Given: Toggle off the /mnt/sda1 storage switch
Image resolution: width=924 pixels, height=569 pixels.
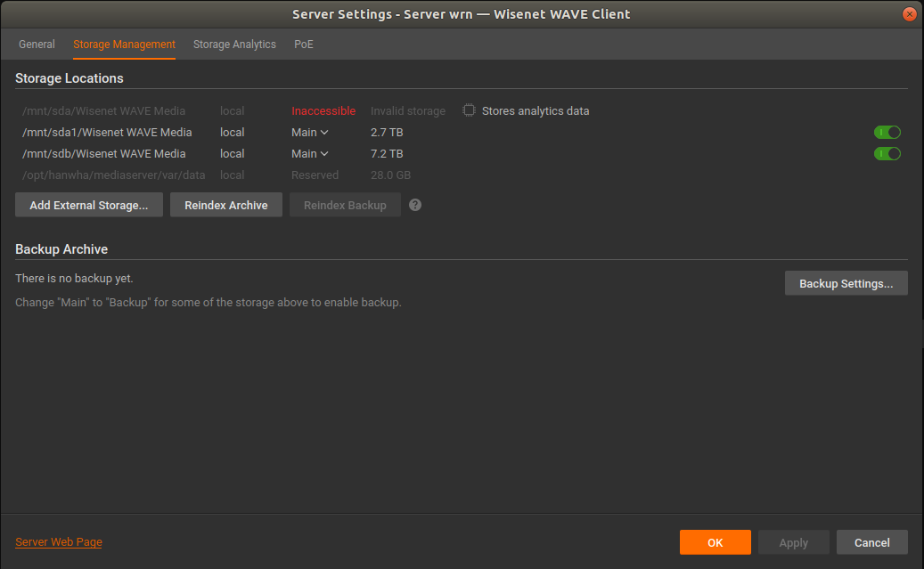Looking at the screenshot, I should 887,133.
